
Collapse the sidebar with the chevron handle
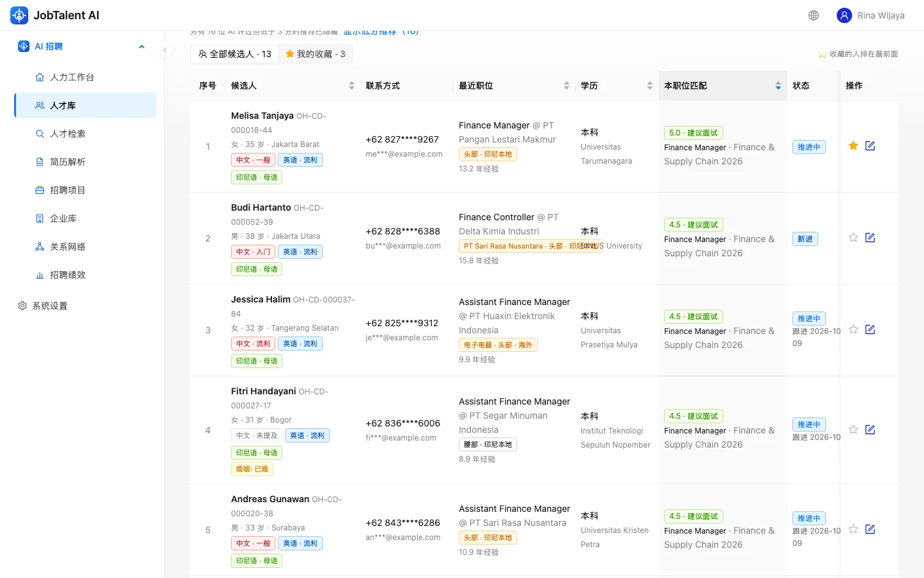click(165, 50)
